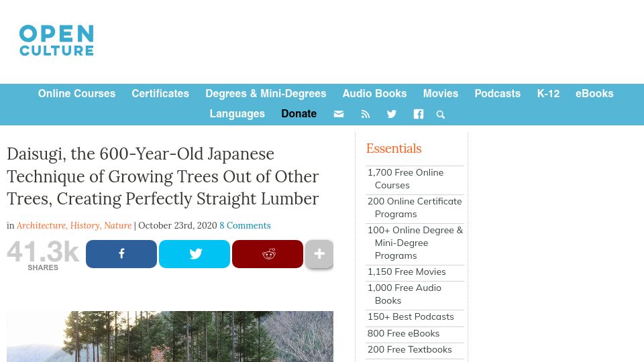The height and width of the screenshot is (362, 644).
Task: Open Online Courses menu item
Action: click(x=76, y=94)
